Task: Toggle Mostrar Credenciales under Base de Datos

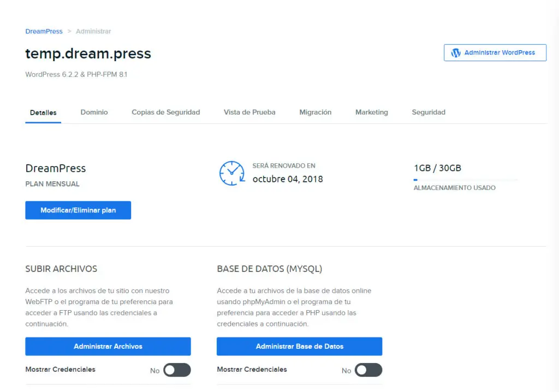Action: [368, 370]
